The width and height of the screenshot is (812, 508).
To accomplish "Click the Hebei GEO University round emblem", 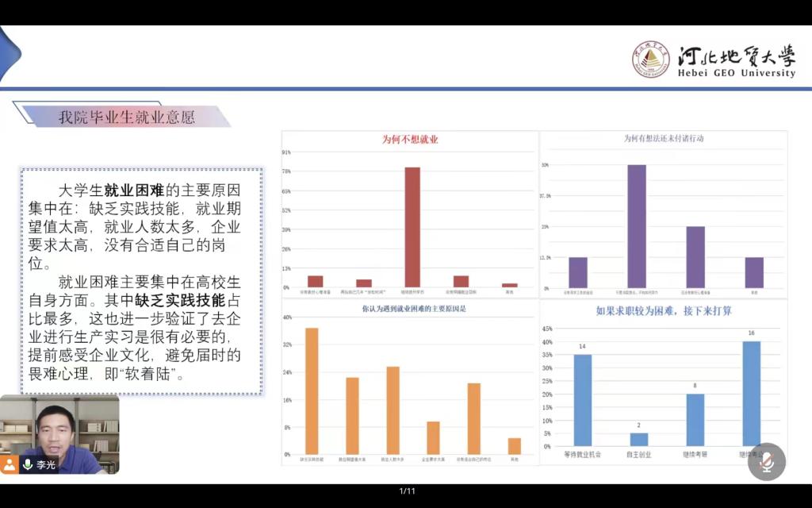I will [x=650, y=60].
